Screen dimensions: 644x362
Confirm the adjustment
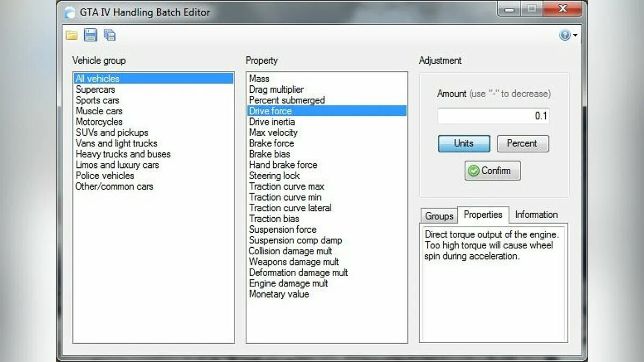point(493,171)
